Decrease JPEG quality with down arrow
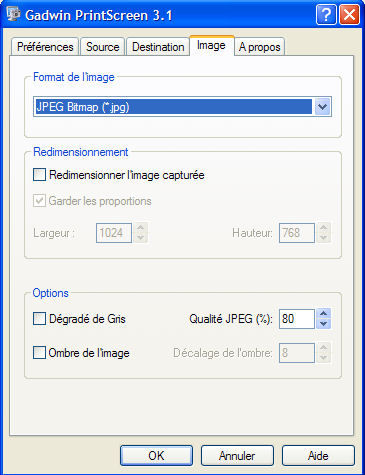The height and width of the screenshot is (475, 365). point(323,324)
